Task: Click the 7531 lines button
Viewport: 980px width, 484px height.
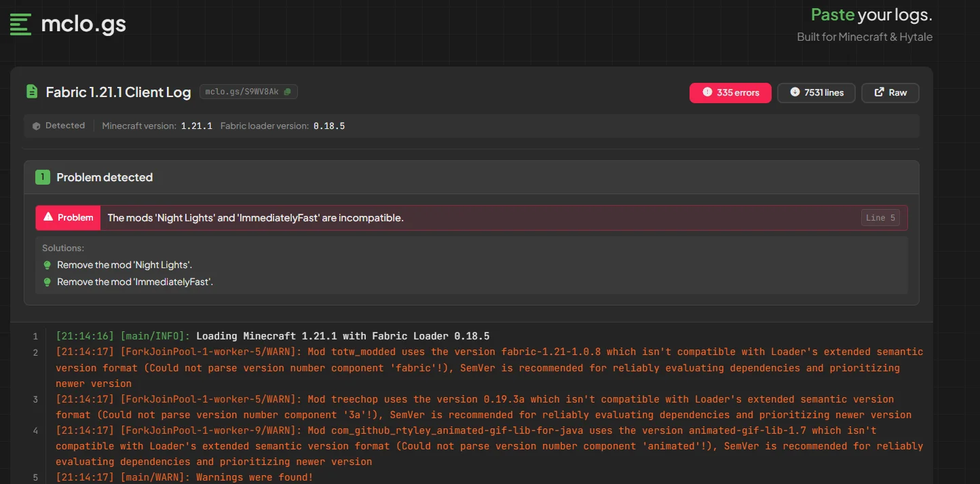Action: pos(816,92)
